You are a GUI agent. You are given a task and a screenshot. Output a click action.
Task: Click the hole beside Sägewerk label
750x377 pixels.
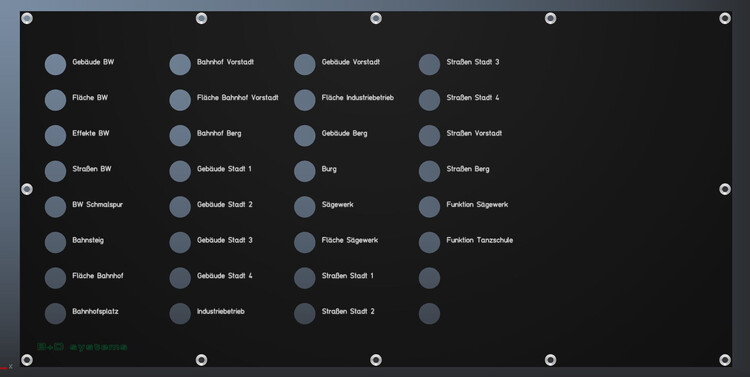pyautogui.click(x=305, y=207)
